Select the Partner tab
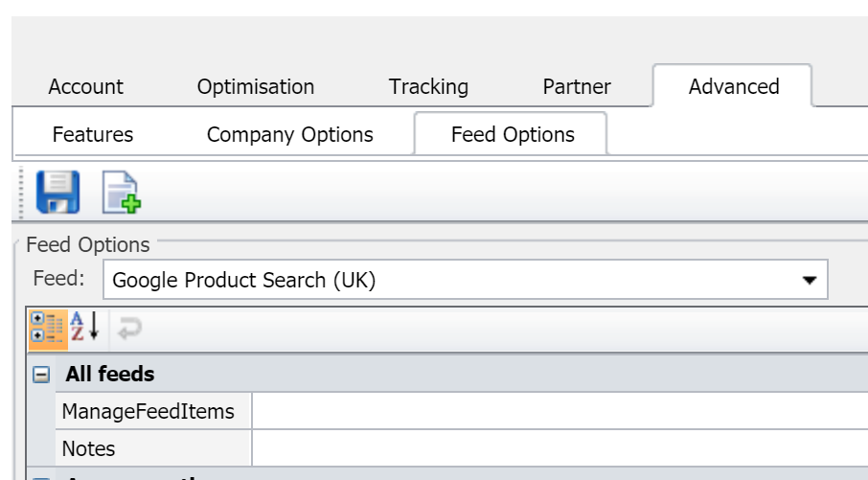 tap(577, 86)
